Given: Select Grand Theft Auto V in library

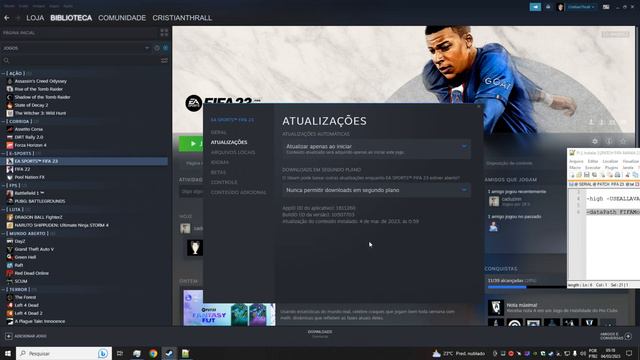Looking at the screenshot, I should coord(34,249).
